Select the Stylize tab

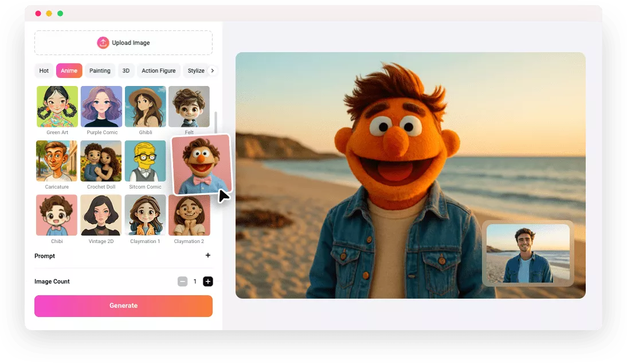196,71
